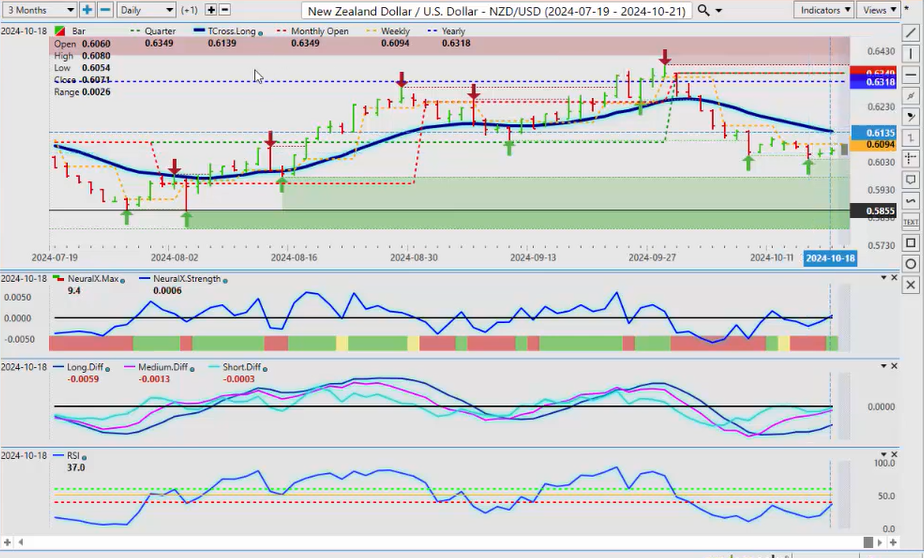Select the callout comment annotation tool
The height and width of the screenshot is (558, 924).
[911, 180]
